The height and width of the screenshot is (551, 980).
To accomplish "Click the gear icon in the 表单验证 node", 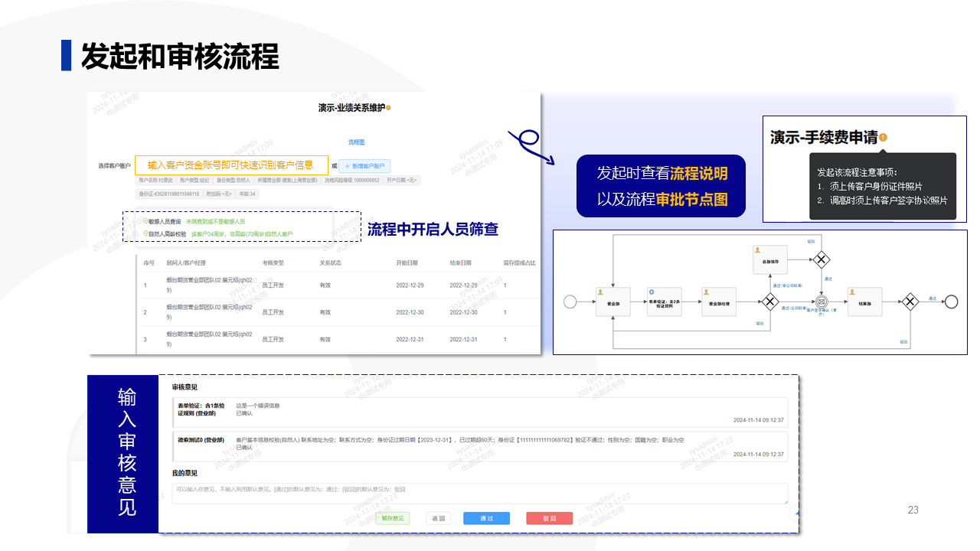I will pos(652,292).
